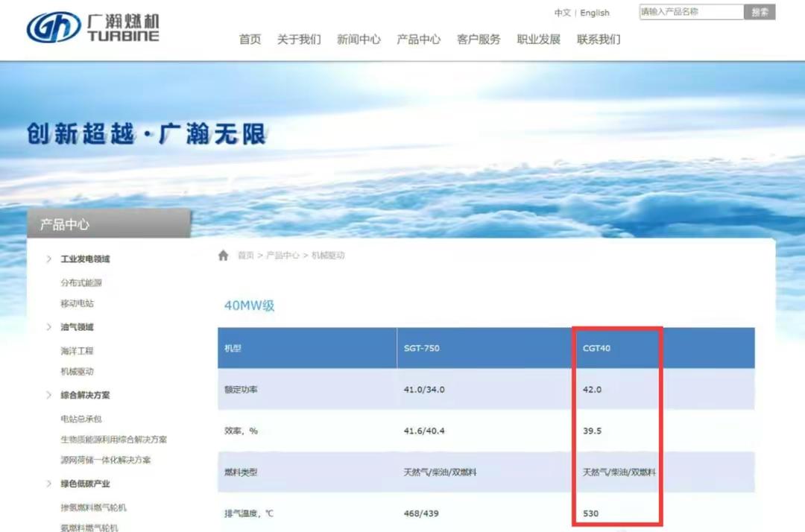Screen dimensions: 805x532
Task: Open the 新闻中心 menu item
Action: pos(359,39)
